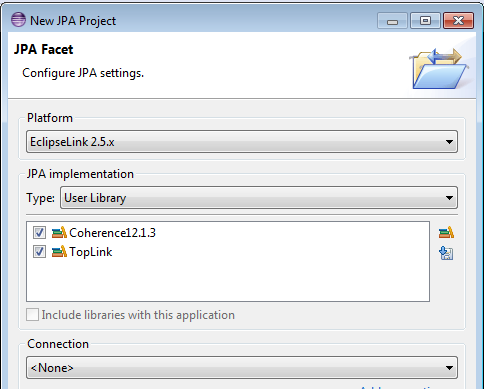The image size is (484, 389).
Task: Uncheck the Coherence12.1.3 checkbox
Action: (39, 232)
